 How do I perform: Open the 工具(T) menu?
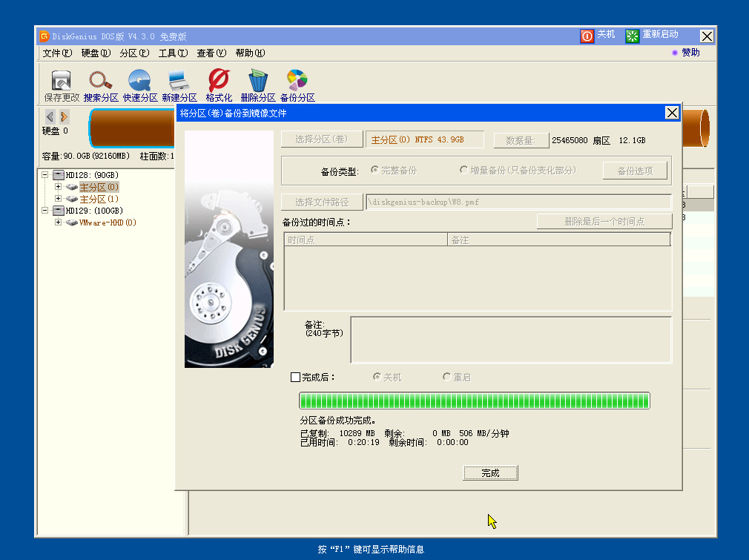(173, 53)
